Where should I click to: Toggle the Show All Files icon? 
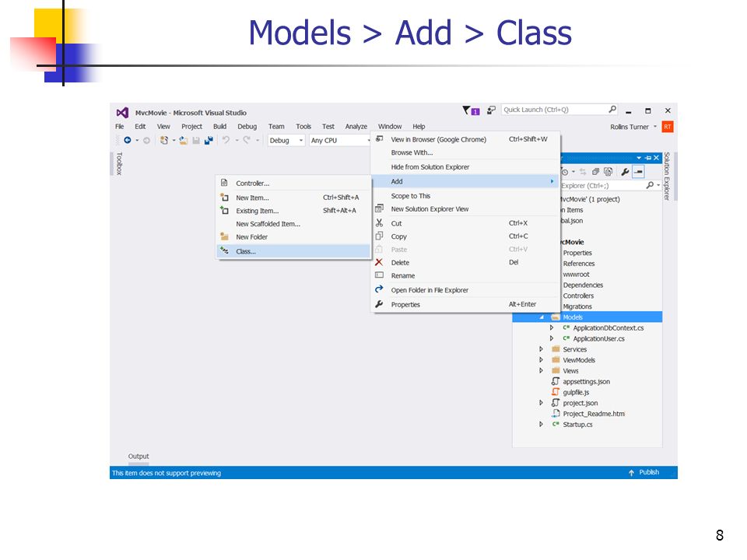(x=608, y=172)
